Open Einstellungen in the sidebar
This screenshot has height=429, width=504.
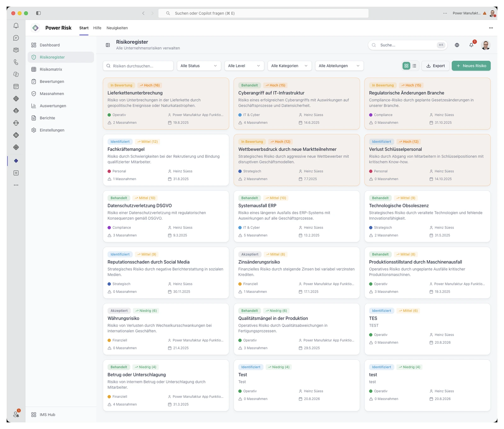61,130
